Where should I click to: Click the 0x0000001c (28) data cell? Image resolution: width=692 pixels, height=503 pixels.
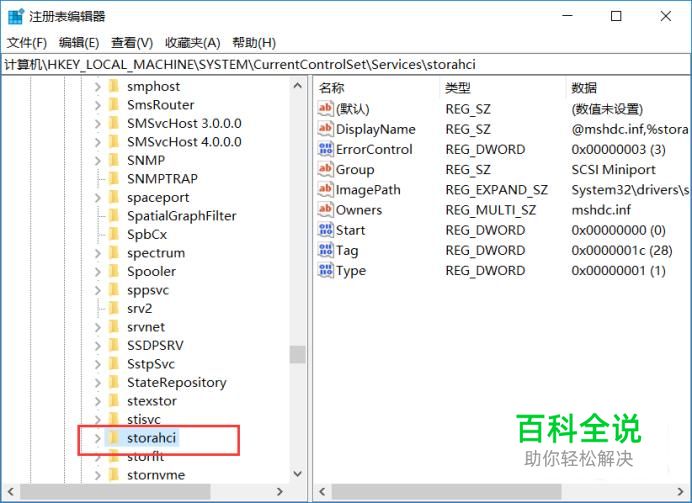point(622,251)
